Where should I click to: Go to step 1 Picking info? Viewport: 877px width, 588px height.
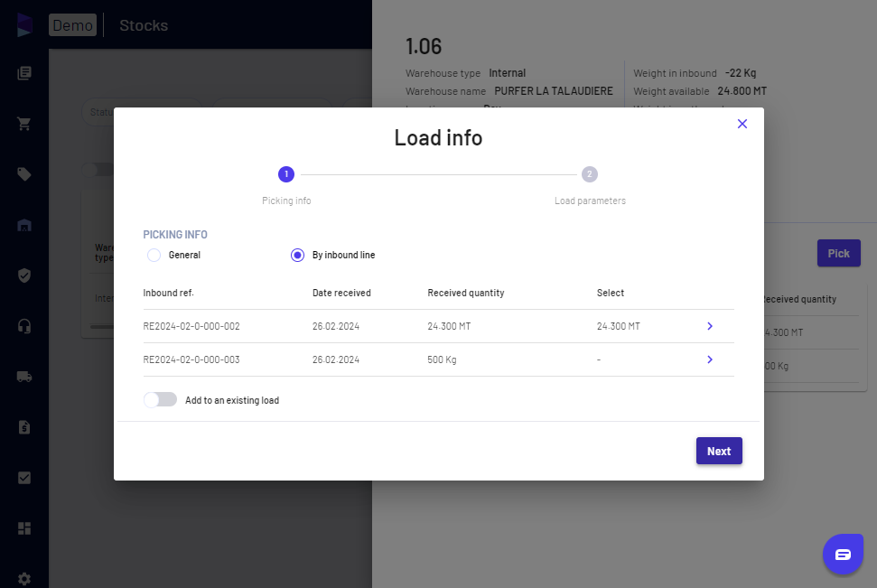tap(286, 174)
